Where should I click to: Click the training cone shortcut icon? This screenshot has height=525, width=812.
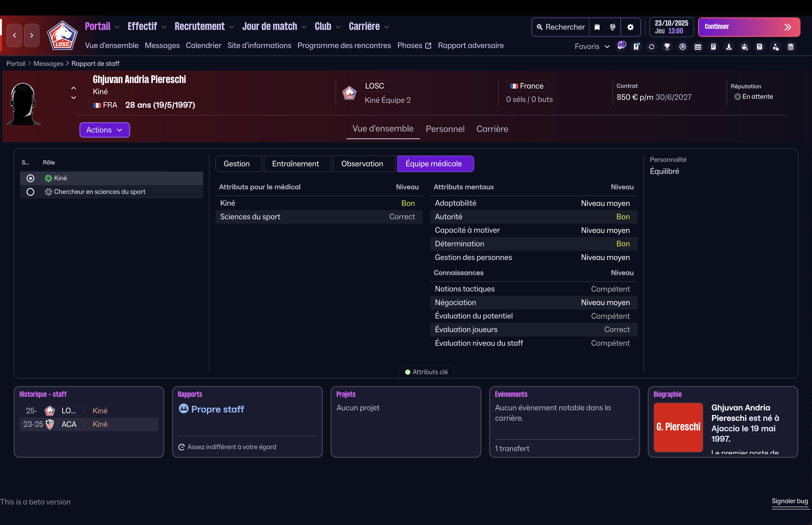pos(729,46)
